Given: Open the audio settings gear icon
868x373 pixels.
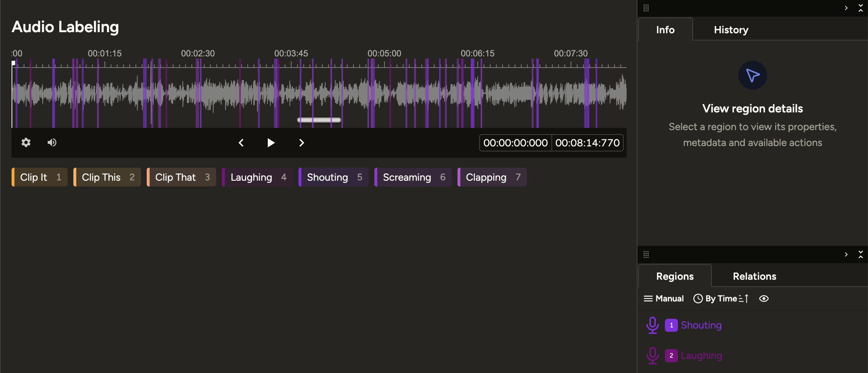Looking at the screenshot, I should (26, 142).
